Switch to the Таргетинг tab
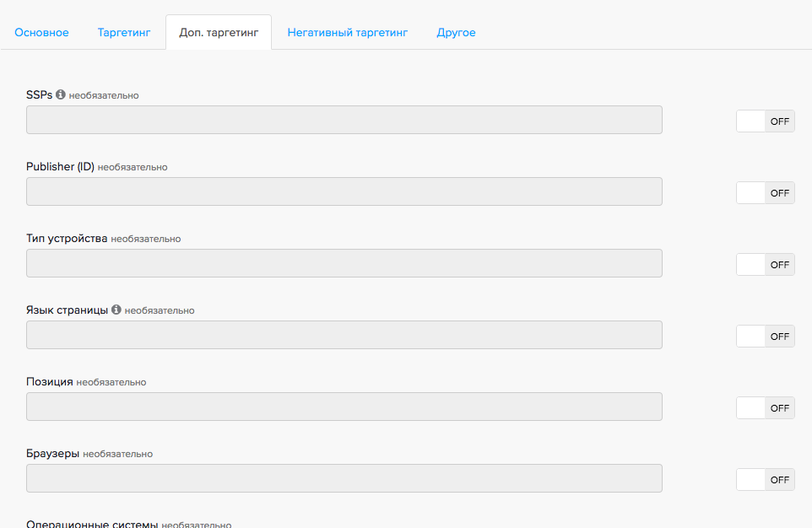 pos(124,33)
